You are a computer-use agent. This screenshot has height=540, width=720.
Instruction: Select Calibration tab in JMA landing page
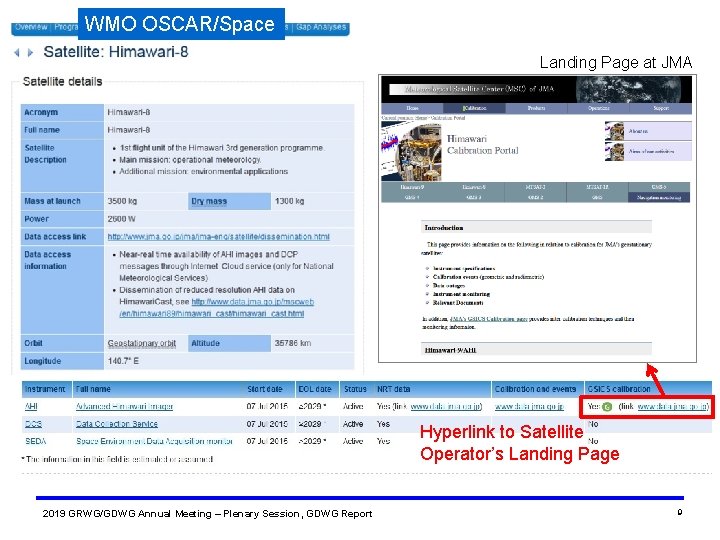tap(474, 108)
